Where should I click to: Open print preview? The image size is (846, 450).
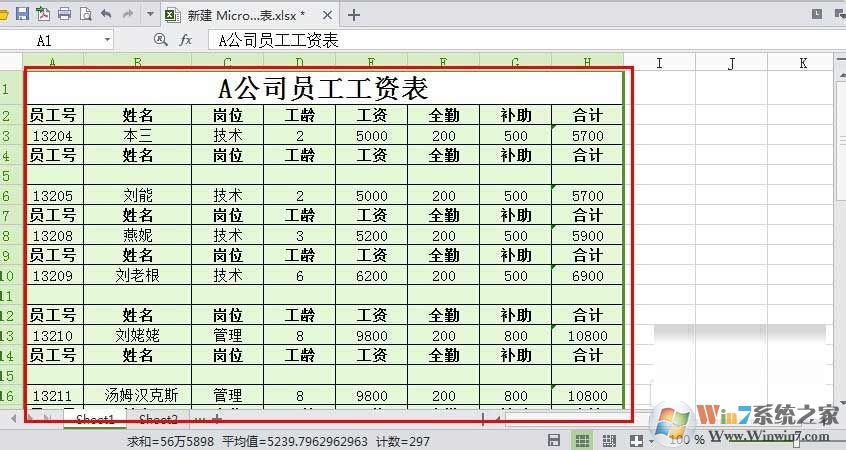click(85, 14)
